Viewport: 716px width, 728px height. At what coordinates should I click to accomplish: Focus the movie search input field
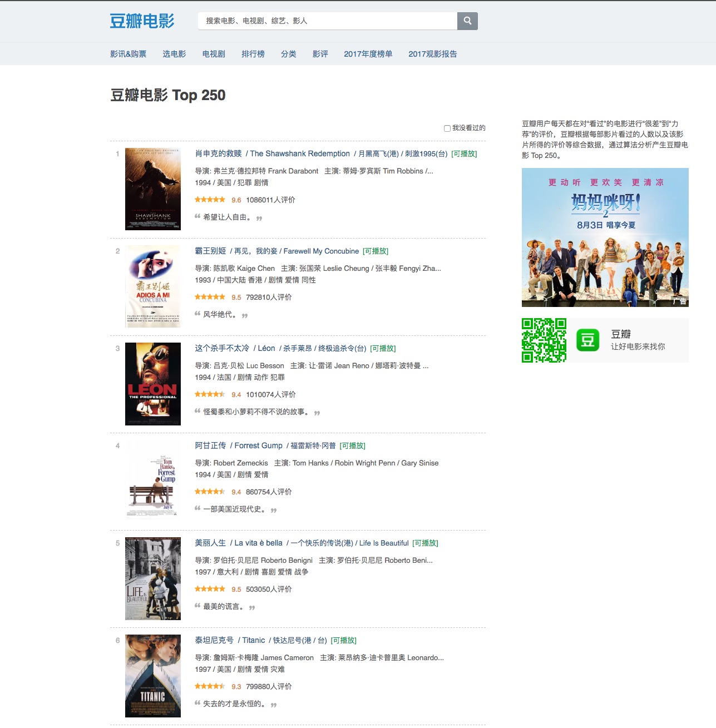click(x=328, y=21)
